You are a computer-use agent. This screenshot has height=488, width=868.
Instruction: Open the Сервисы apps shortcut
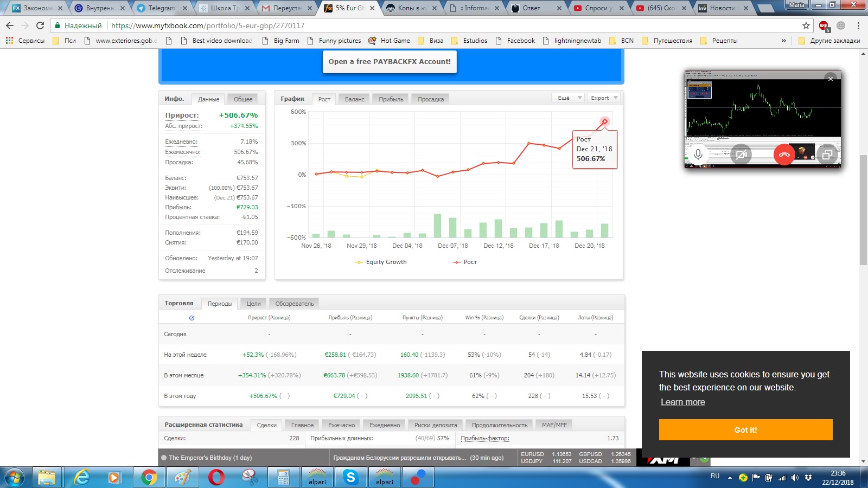[25, 41]
